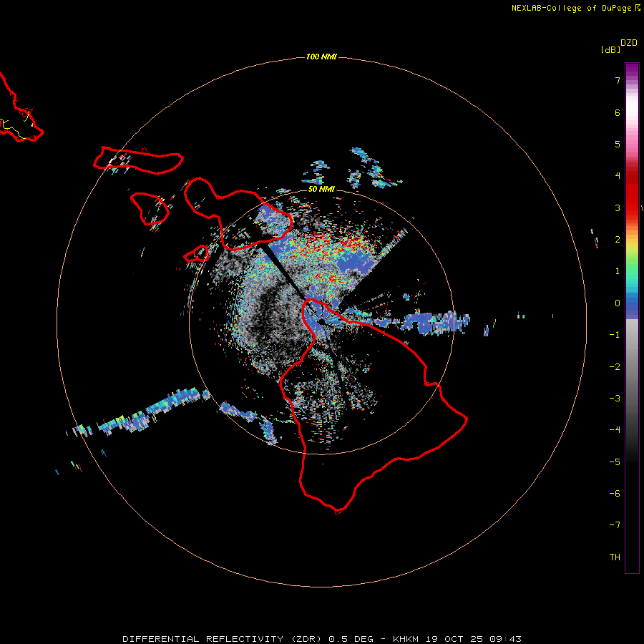
Task: Click the colorbar tick label -4
Action: pyautogui.click(x=615, y=430)
